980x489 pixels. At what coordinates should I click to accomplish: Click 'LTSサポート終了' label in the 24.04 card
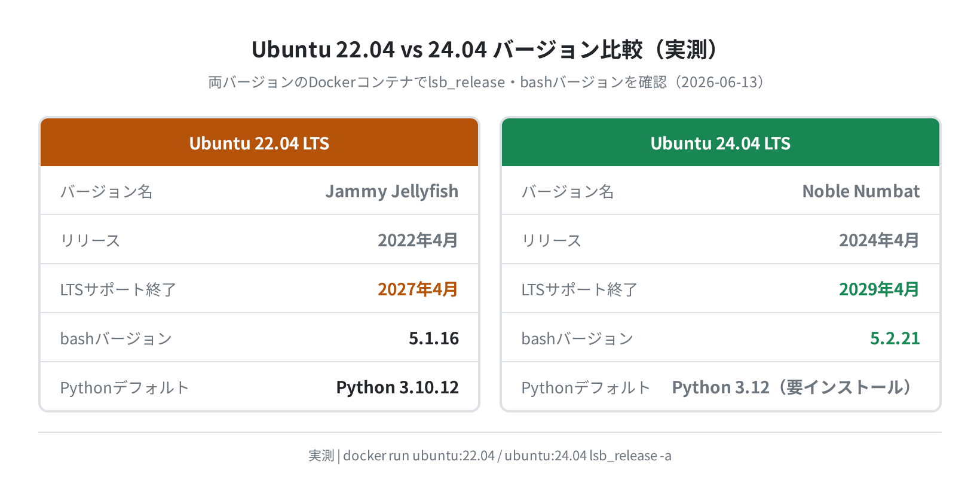580,289
